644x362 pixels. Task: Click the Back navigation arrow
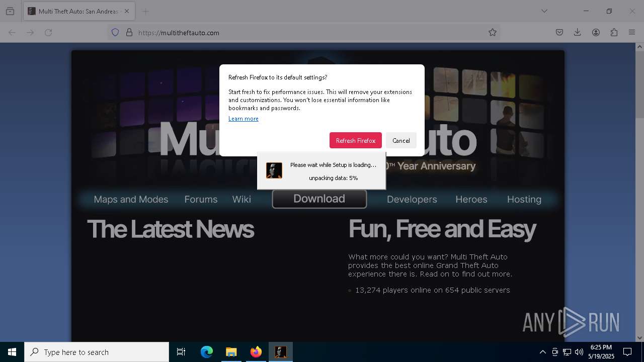(x=12, y=32)
